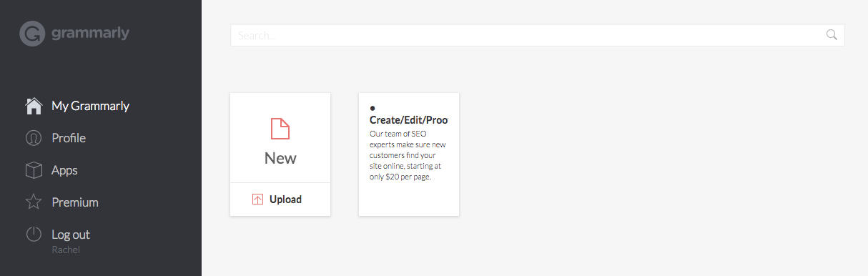This screenshot has width=868, height=276.
Task: Click the power icon beside Log out
Action: 34,235
